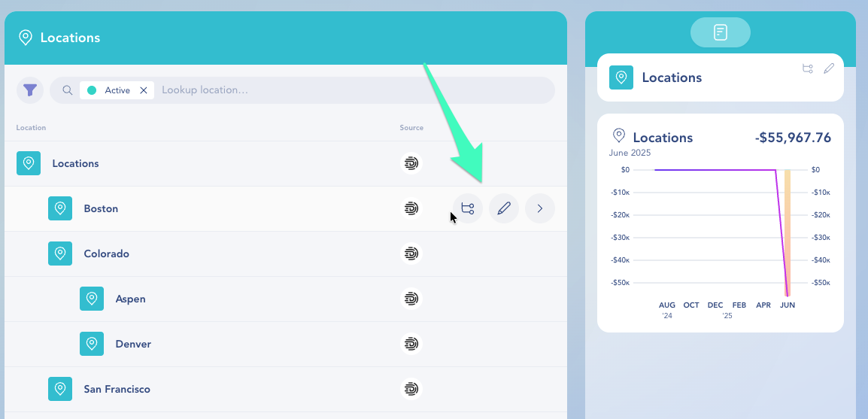Remove the Active filter chip
This screenshot has height=419, width=868.
[144, 90]
